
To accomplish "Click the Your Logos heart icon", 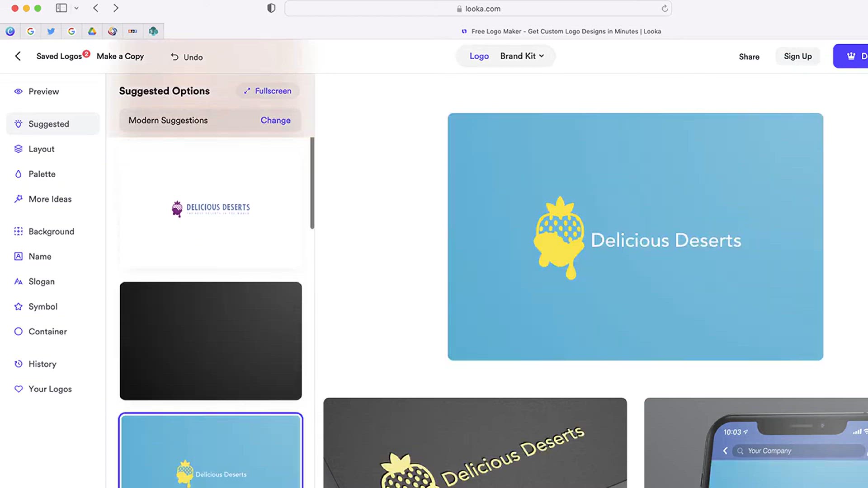I will tap(18, 389).
